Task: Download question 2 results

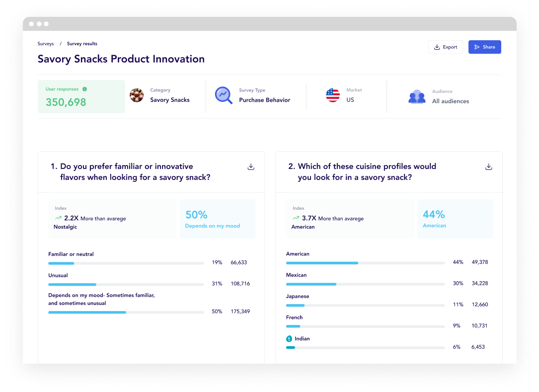Action: tap(488, 167)
